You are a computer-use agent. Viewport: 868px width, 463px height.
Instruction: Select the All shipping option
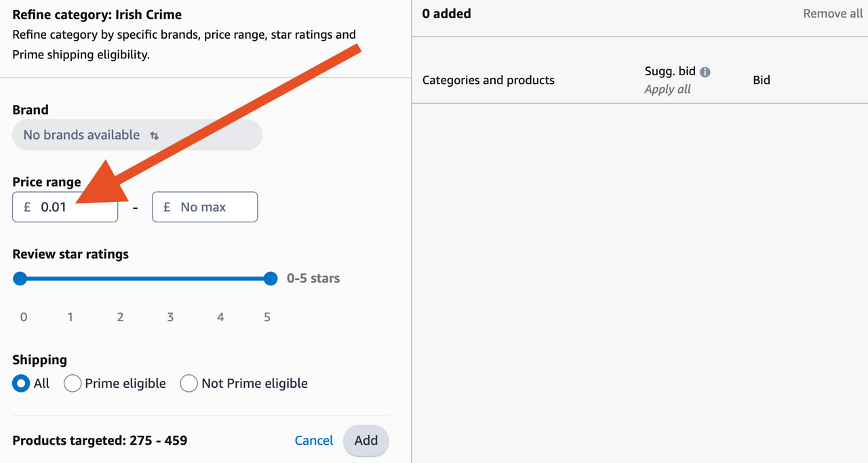(21, 384)
